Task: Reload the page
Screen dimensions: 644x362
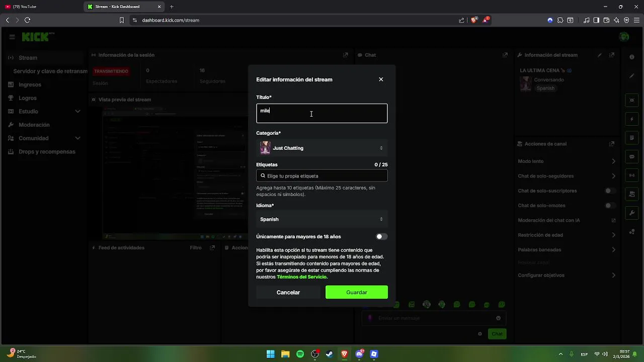Action: pyautogui.click(x=27, y=20)
